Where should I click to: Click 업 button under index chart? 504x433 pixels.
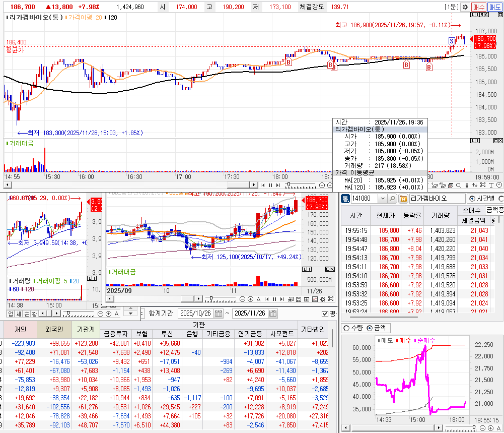11,314
